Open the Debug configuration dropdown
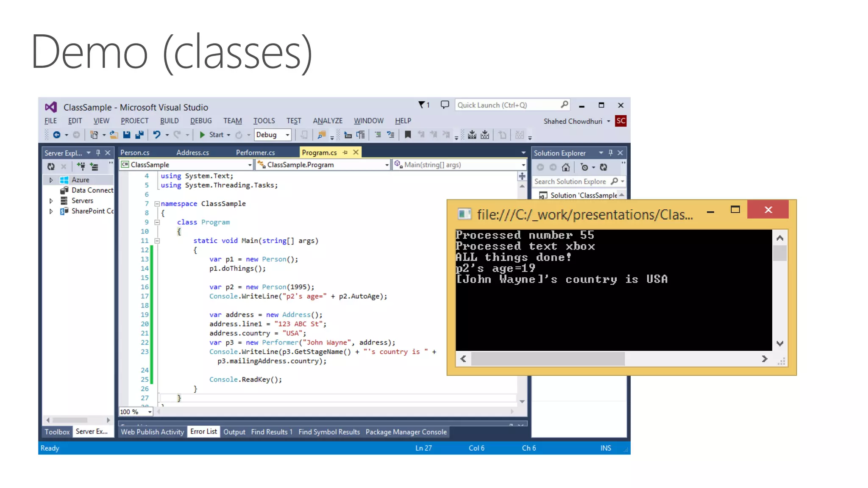 (287, 135)
